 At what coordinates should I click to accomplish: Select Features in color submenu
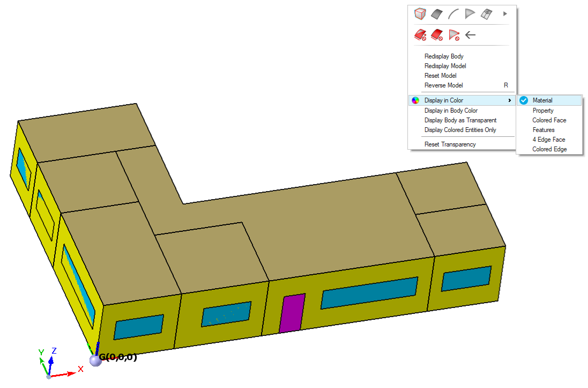pos(543,130)
